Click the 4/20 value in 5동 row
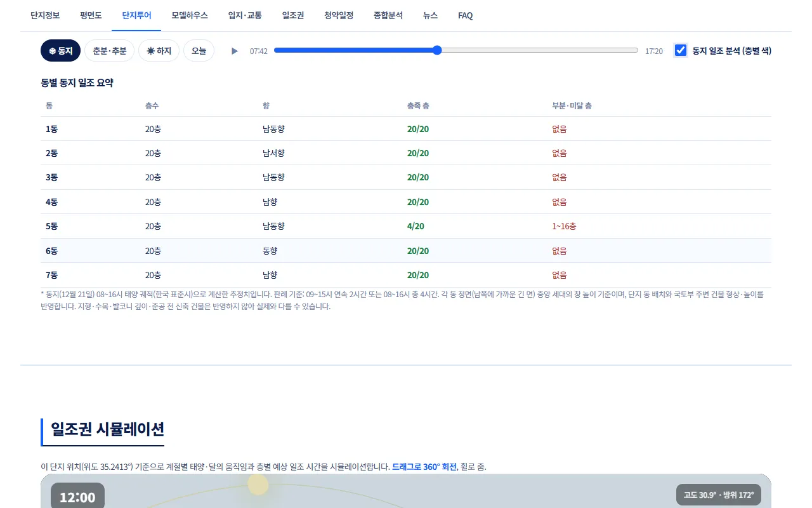Screen dimensions: 812x508 [x=416, y=226]
